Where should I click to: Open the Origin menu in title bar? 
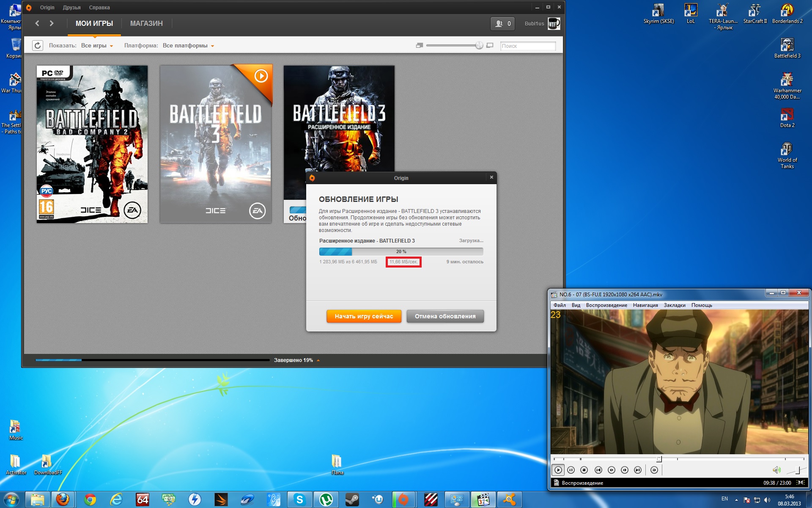pyautogui.click(x=47, y=8)
